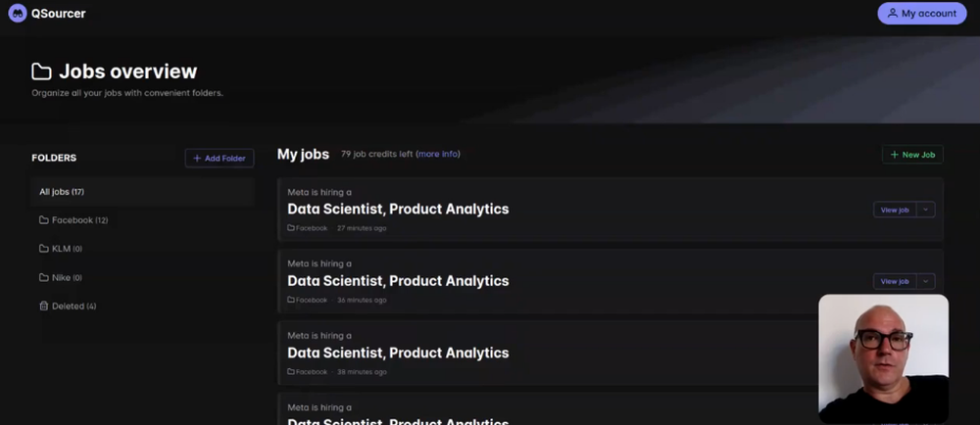Viewport: 980px width, 425px height.
Task: Open the KLM (0) folder
Action: point(61,249)
